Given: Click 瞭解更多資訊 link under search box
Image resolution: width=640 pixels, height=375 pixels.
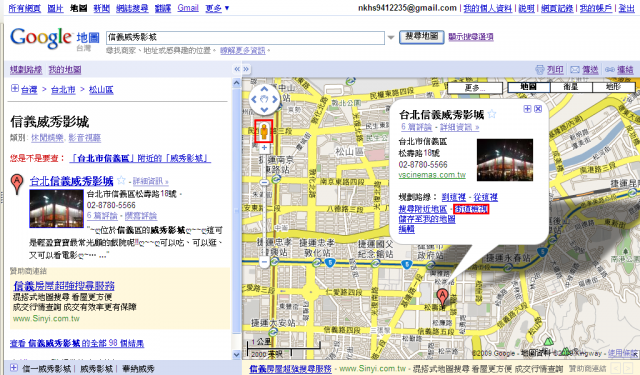Looking at the screenshot, I should (x=242, y=51).
